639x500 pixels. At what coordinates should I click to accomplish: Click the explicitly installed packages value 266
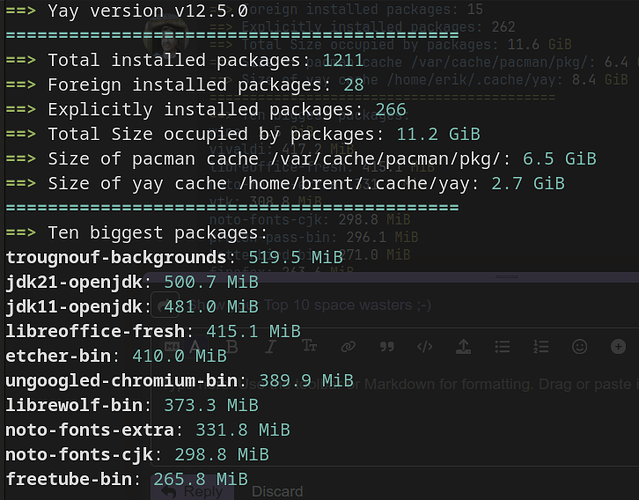tap(390, 110)
